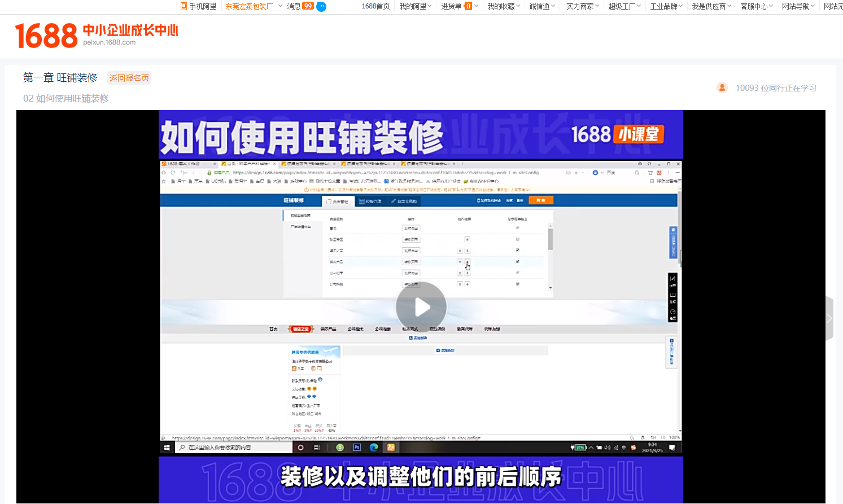Expand the right-edge side panel arrow
The width and height of the screenshot is (843, 504).
[x=829, y=318]
